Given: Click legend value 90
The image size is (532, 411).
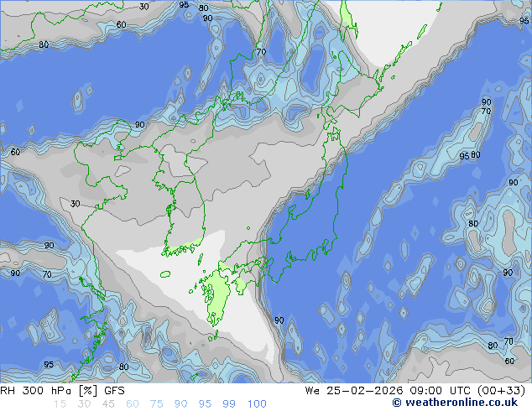Looking at the screenshot, I should tap(180, 404).
